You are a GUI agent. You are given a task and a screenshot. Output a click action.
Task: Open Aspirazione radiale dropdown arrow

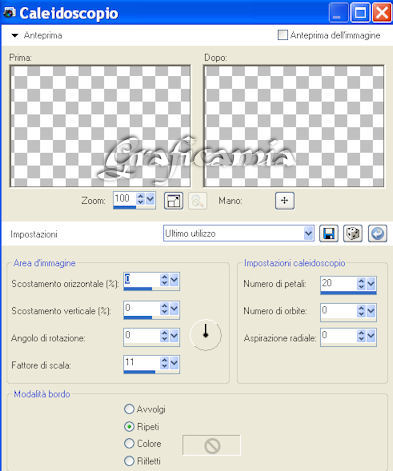click(371, 336)
